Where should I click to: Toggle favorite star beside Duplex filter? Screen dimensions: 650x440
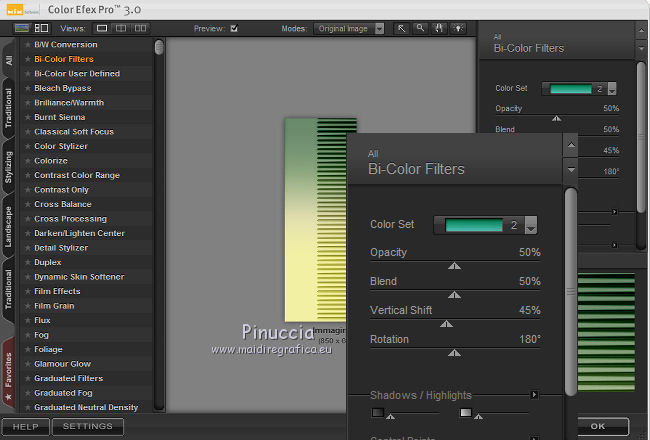[x=27, y=262]
